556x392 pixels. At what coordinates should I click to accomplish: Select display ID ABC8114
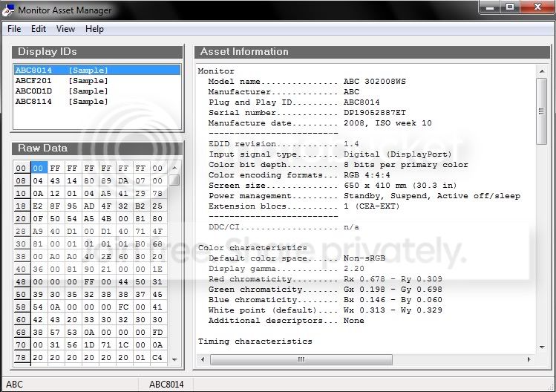[97, 102]
